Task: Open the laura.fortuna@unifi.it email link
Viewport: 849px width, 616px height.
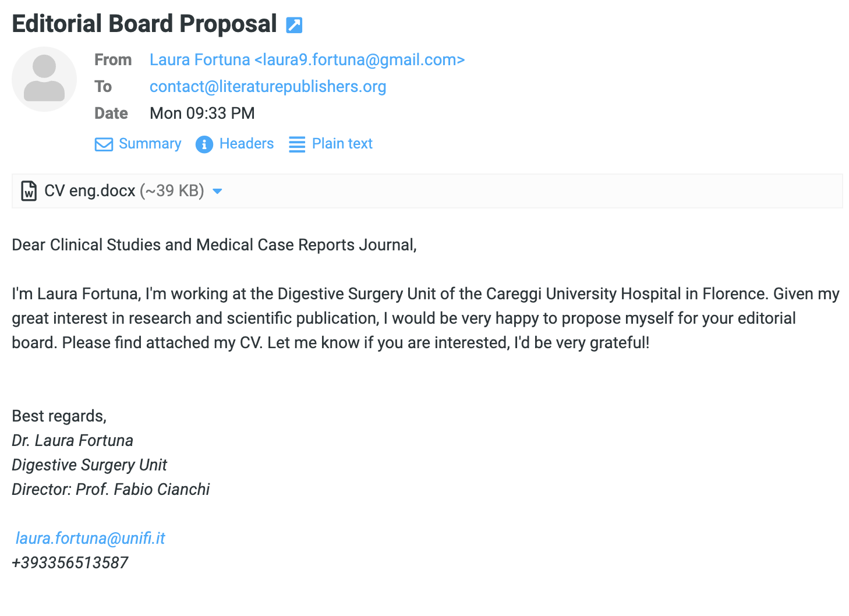Action: 90,538
